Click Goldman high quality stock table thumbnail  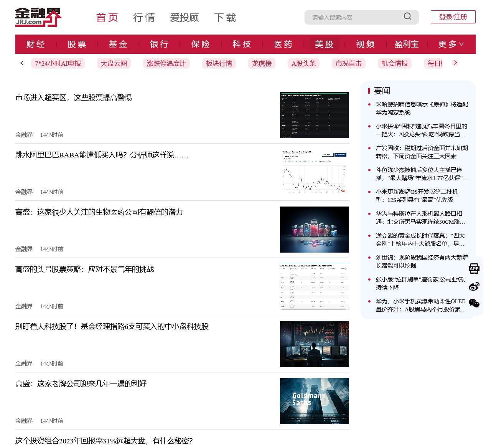click(x=315, y=287)
